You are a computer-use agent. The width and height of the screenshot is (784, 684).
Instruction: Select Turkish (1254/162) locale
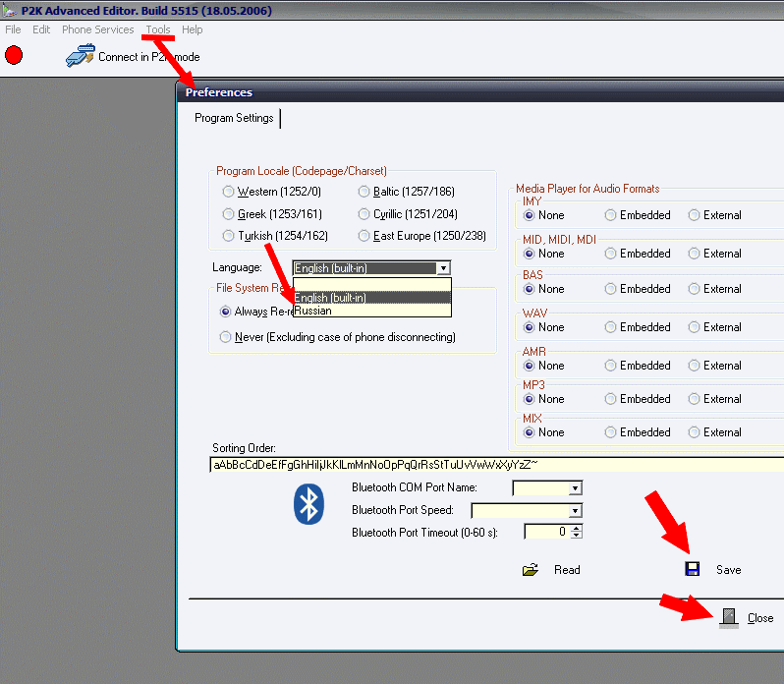point(228,236)
